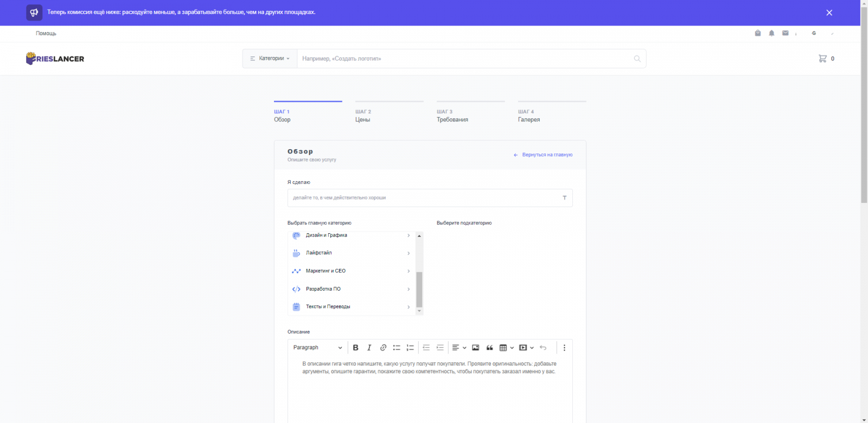This screenshot has height=423, width=868.
Task: Decrease indent in the editor
Action: pos(426,348)
